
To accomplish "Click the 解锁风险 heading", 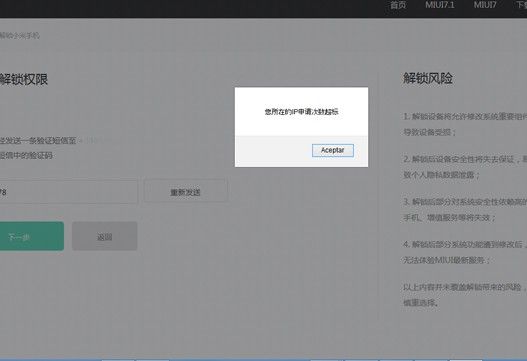I will [x=428, y=78].
